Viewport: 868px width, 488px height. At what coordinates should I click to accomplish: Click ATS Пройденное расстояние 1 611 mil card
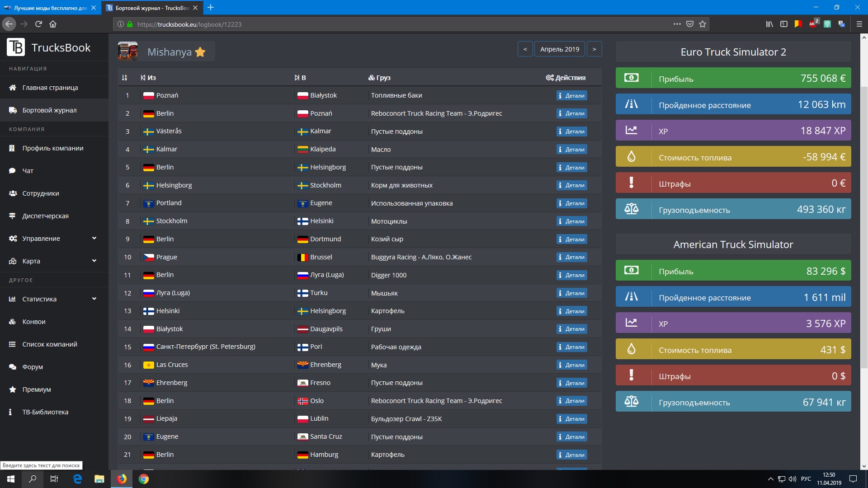point(733,296)
